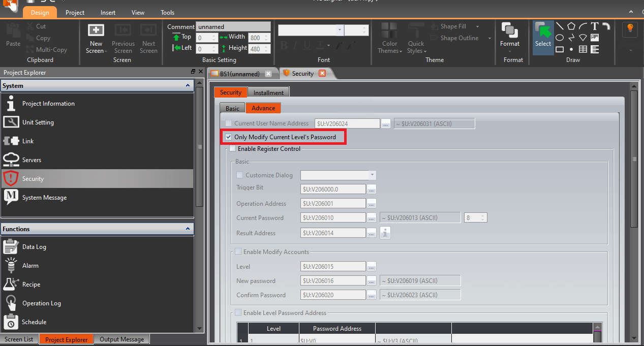Open the font name dropdown
This screenshot has height=346, width=644.
(x=340, y=30)
